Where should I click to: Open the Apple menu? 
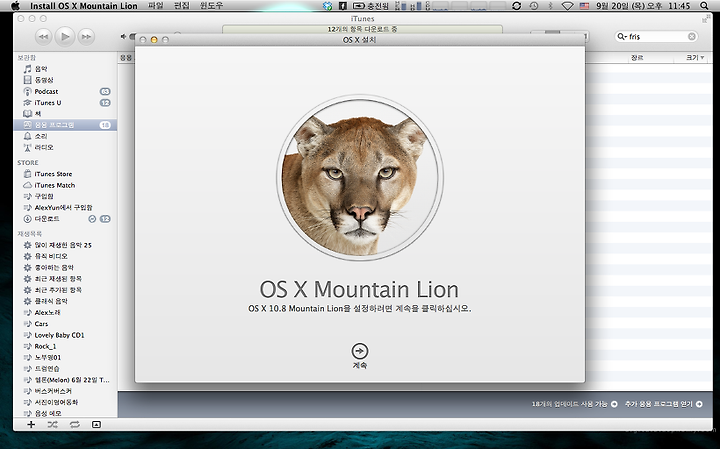point(15,6)
